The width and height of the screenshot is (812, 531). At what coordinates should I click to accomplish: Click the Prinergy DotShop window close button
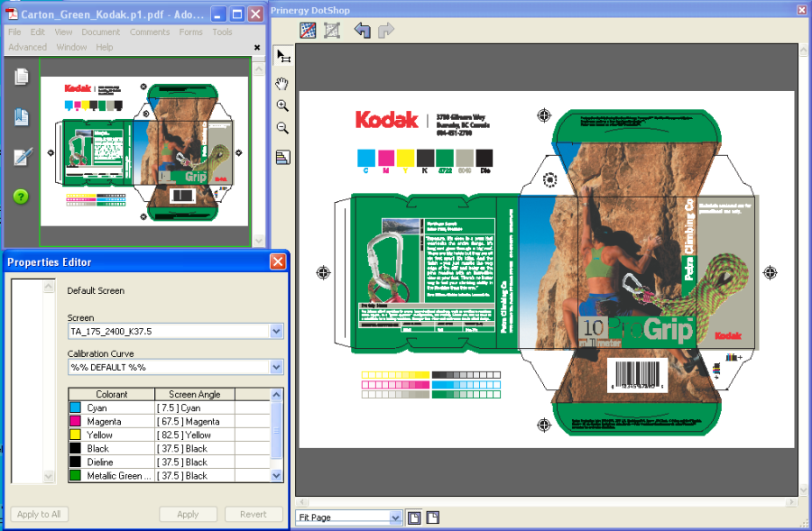(x=802, y=10)
